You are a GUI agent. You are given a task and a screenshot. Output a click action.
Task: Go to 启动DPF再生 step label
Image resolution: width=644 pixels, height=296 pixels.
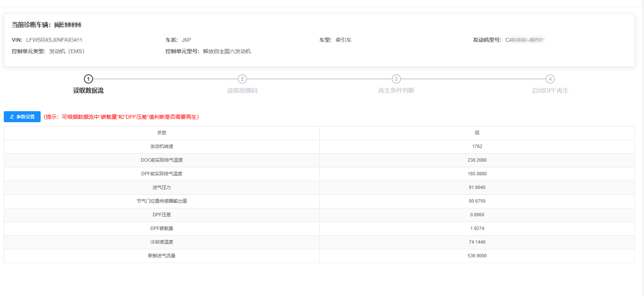pos(550,91)
